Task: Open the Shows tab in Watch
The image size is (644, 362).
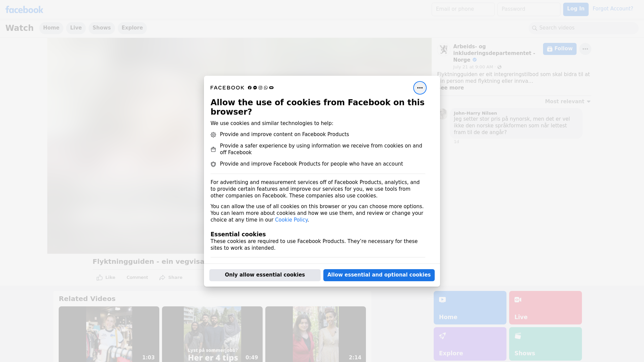Action: pos(102,28)
